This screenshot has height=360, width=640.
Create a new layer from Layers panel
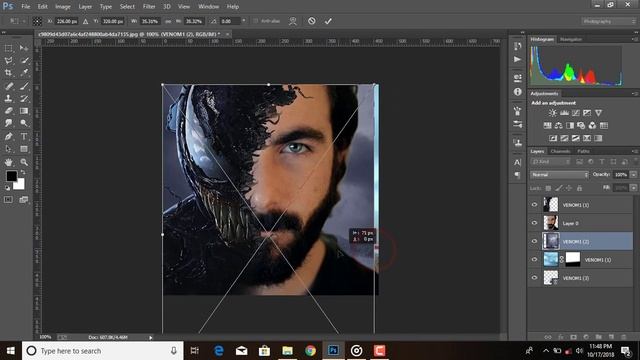tap(611, 337)
